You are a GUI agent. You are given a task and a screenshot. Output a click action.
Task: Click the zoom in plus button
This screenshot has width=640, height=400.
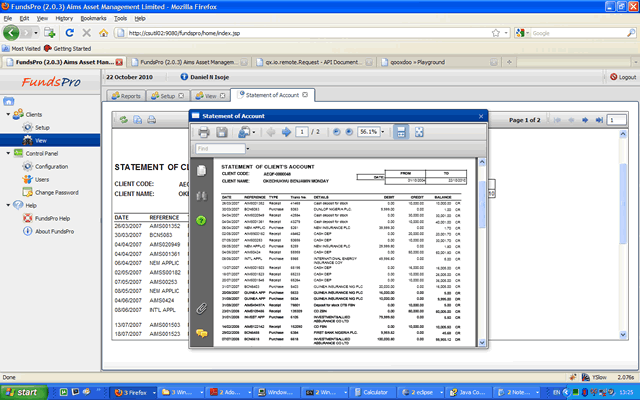pyautogui.click(x=350, y=131)
